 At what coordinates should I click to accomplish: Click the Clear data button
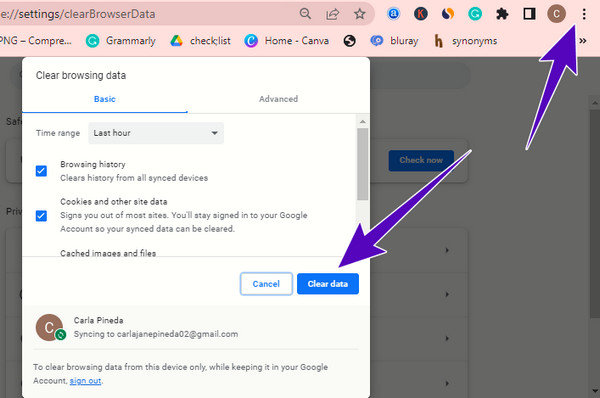[328, 284]
